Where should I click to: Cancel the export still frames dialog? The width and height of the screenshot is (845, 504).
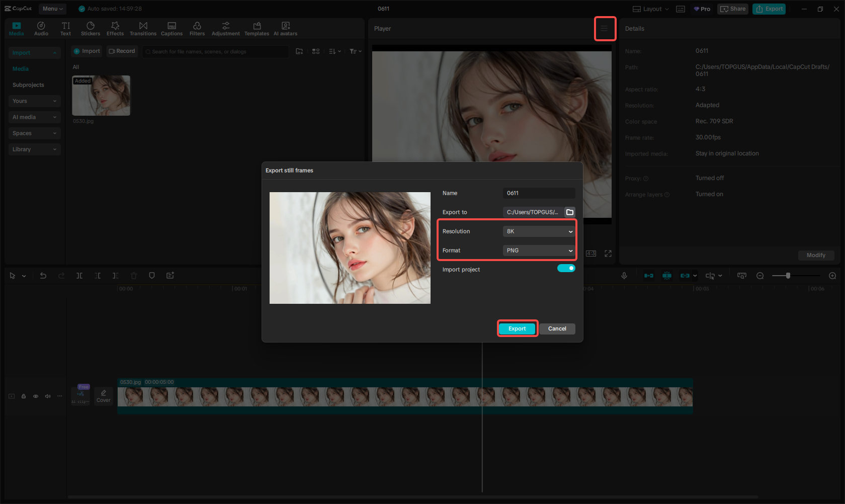coord(557,328)
